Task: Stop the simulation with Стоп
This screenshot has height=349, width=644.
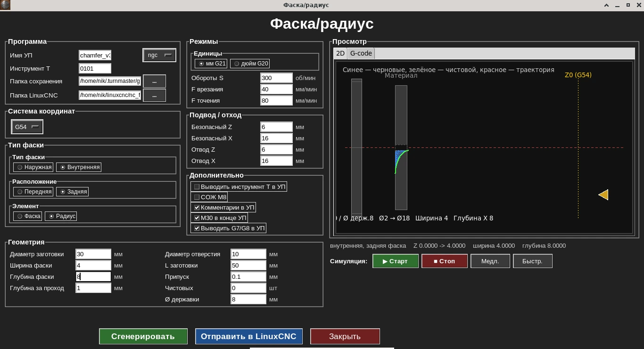Action: [445, 261]
